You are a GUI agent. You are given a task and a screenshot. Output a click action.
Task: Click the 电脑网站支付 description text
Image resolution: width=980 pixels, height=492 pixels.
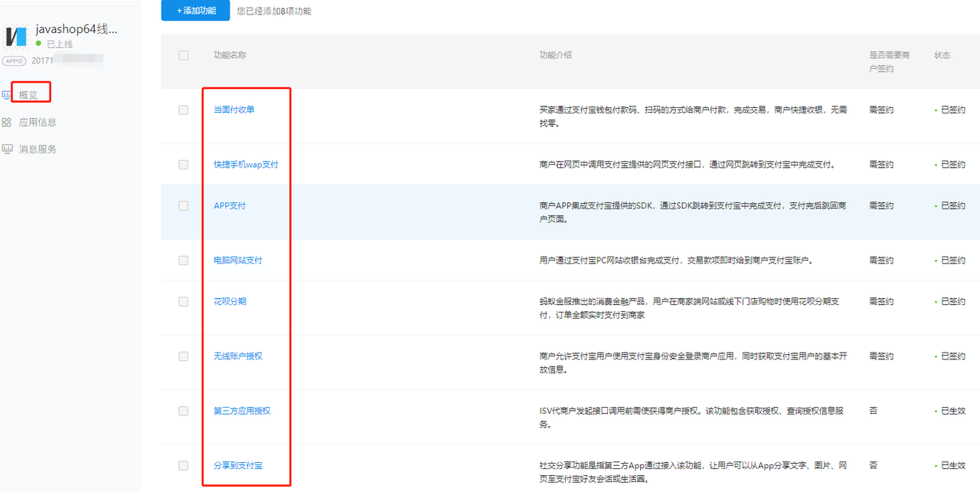point(675,260)
